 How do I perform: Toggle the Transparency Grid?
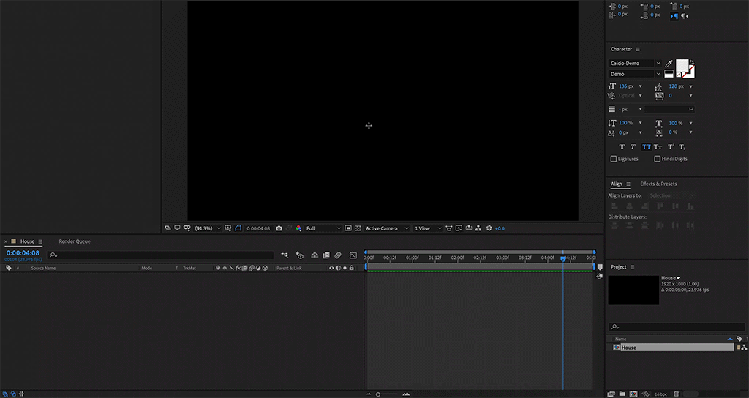[358, 228]
